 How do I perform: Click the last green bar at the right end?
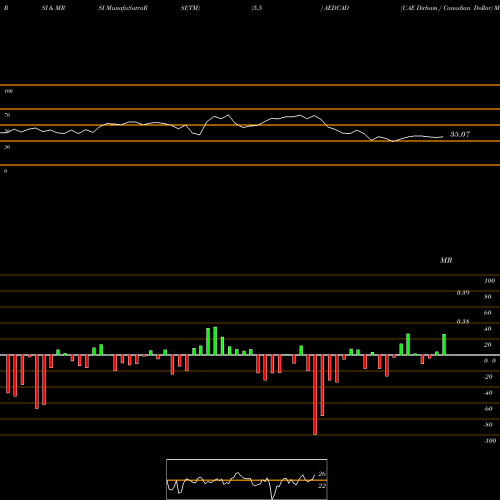tap(444, 345)
